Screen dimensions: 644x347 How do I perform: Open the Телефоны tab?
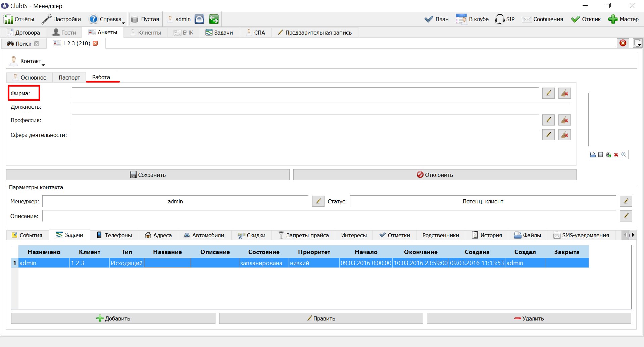(114, 235)
